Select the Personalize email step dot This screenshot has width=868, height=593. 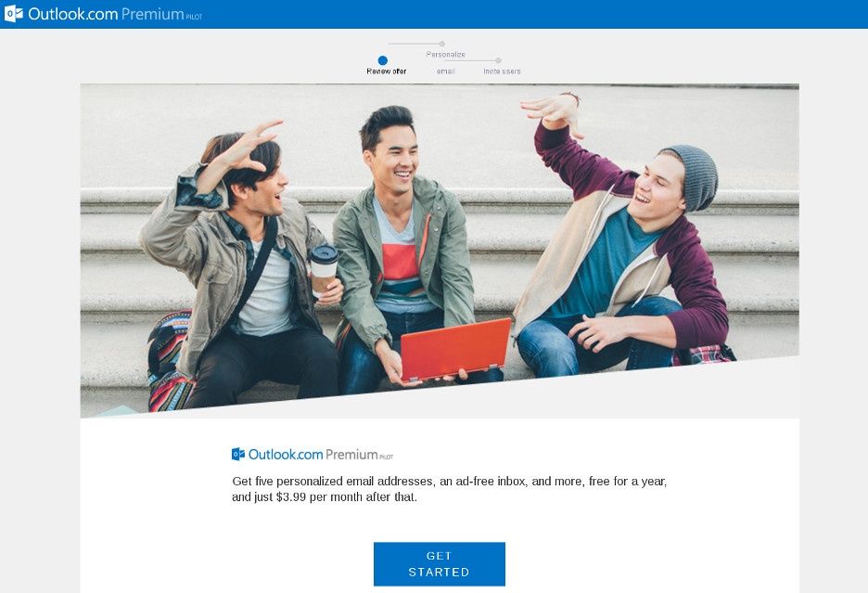pyautogui.click(x=441, y=44)
